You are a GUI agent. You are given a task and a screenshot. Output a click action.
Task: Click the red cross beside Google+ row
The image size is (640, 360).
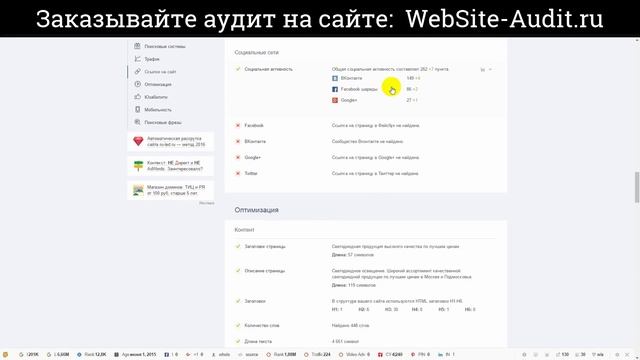coord(238,158)
